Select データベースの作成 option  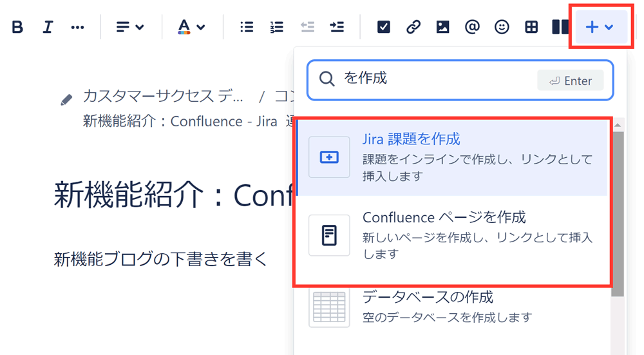(x=451, y=307)
